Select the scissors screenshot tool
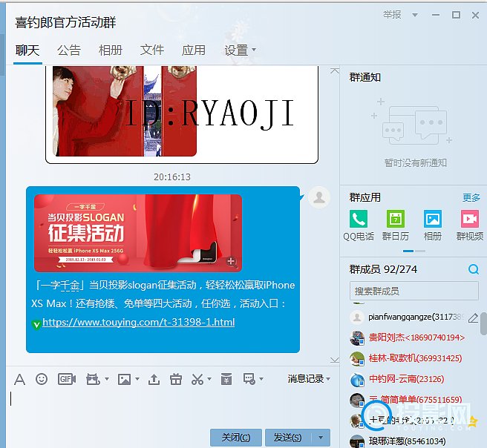Image resolution: width=487 pixels, height=448 pixels. tap(197, 379)
